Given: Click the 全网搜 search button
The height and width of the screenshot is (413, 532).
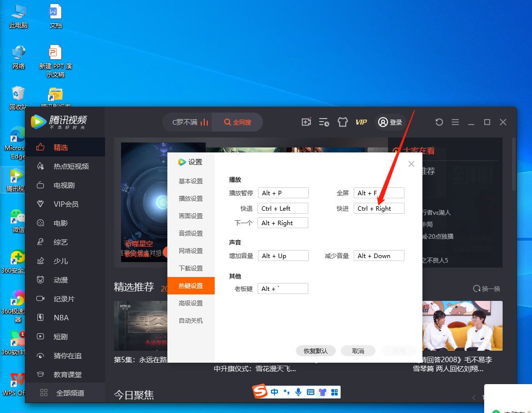Looking at the screenshot, I should tap(238, 122).
